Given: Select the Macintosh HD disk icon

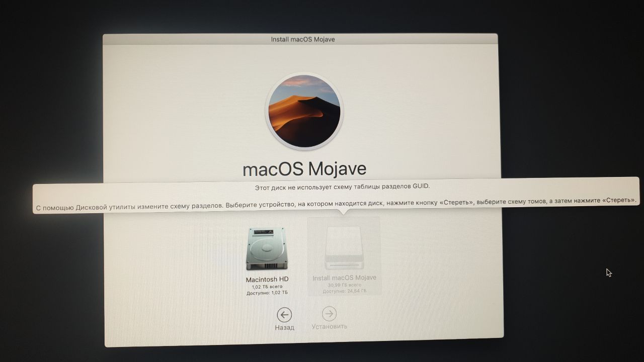Looking at the screenshot, I should pyautogui.click(x=267, y=248).
